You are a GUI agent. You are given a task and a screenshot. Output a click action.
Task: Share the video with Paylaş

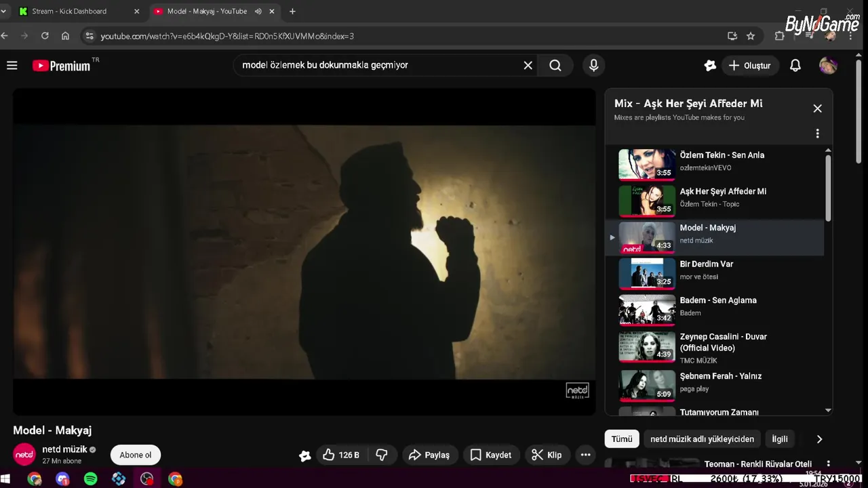point(430,455)
